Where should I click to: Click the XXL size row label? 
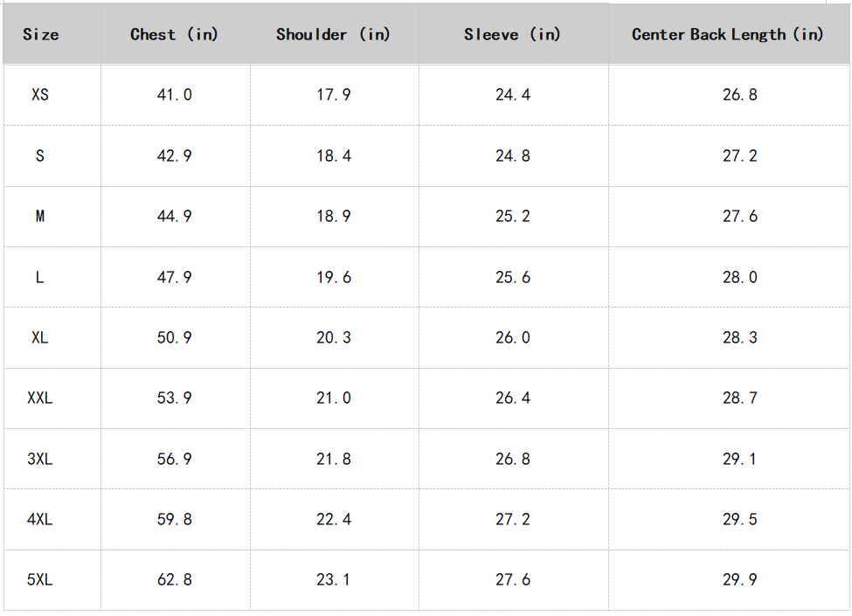[40, 398]
